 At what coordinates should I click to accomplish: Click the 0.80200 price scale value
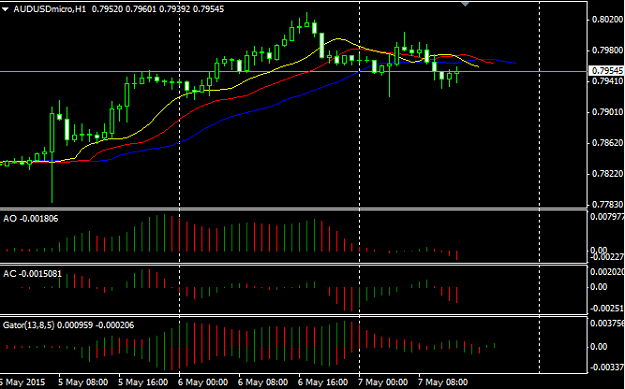coord(608,20)
